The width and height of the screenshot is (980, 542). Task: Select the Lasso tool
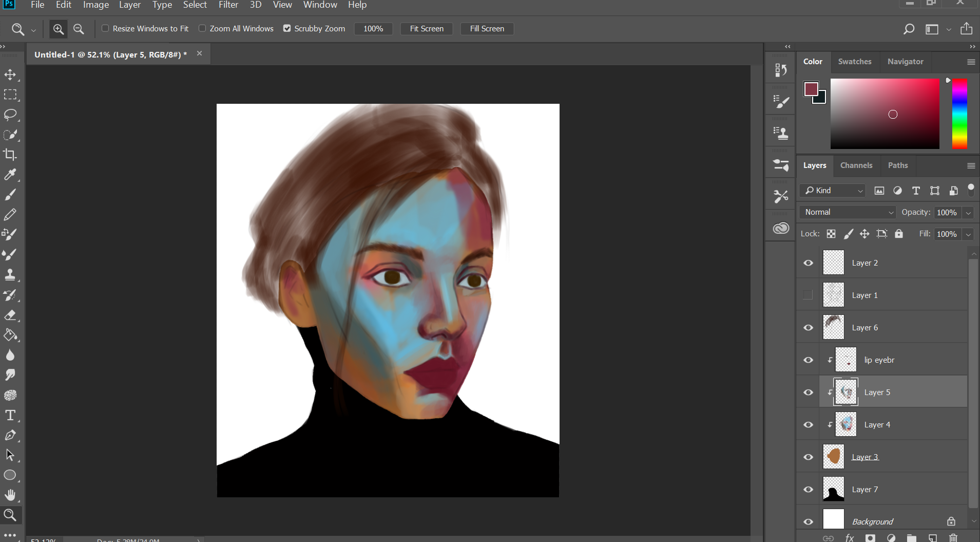[10, 115]
